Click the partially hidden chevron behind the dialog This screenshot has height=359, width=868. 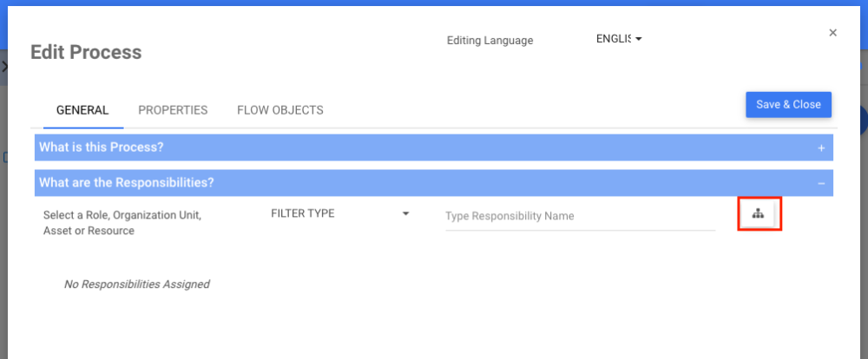pyautogui.click(x=4, y=66)
